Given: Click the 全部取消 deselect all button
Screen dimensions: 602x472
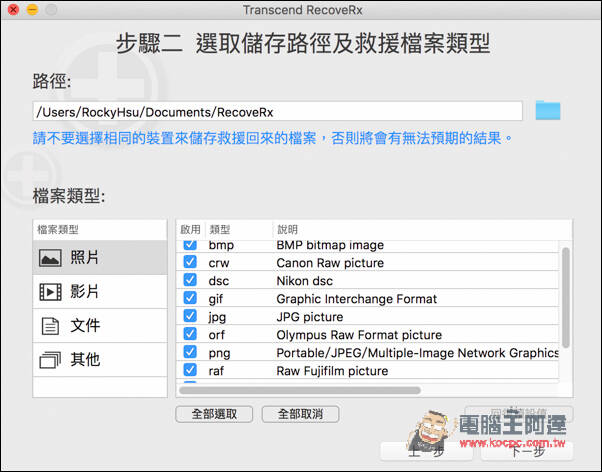Looking at the screenshot, I should (300, 414).
